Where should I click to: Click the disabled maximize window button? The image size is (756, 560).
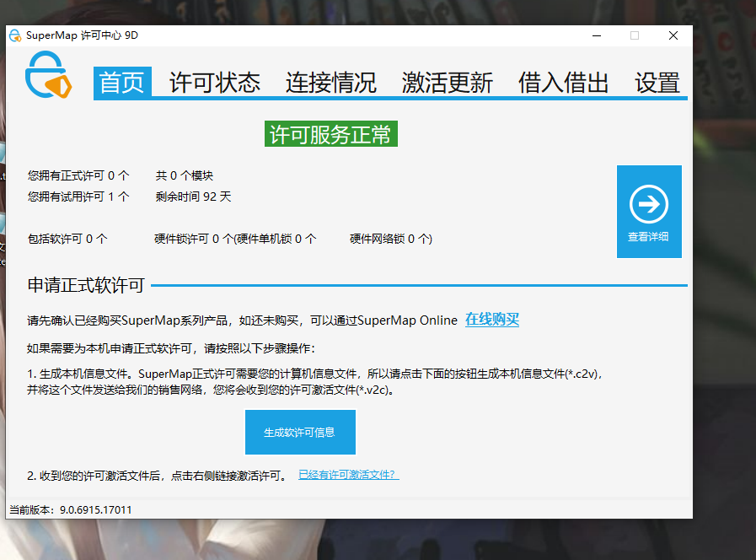(635, 35)
